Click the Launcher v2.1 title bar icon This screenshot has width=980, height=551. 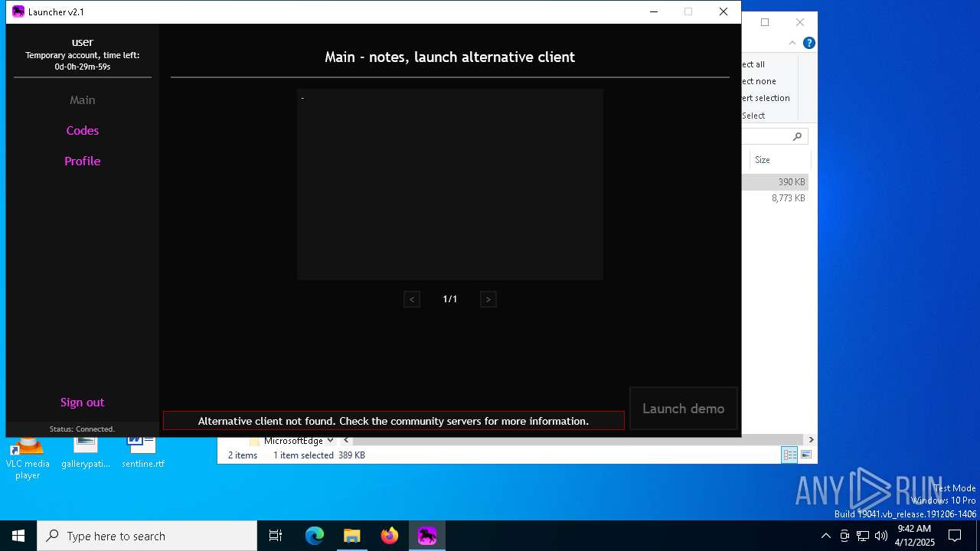coord(18,11)
